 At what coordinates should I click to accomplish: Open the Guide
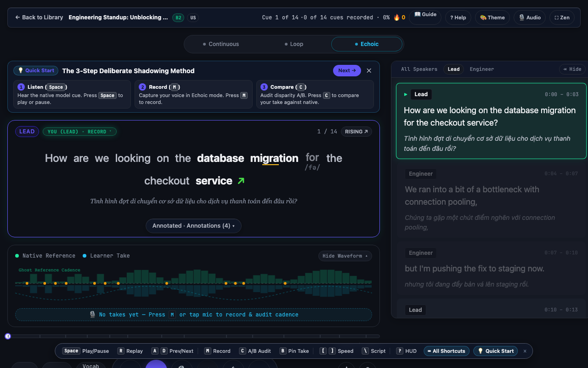(x=425, y=17)
